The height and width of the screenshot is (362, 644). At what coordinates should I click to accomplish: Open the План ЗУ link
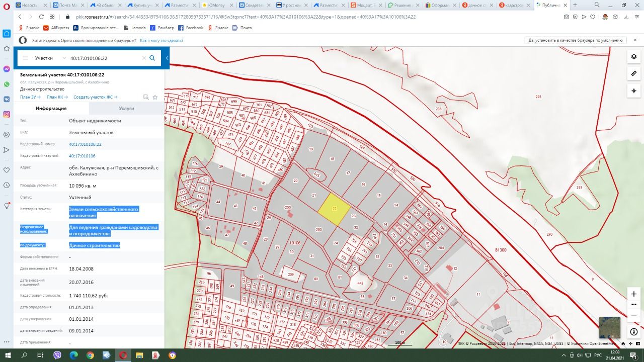[30, 97]
